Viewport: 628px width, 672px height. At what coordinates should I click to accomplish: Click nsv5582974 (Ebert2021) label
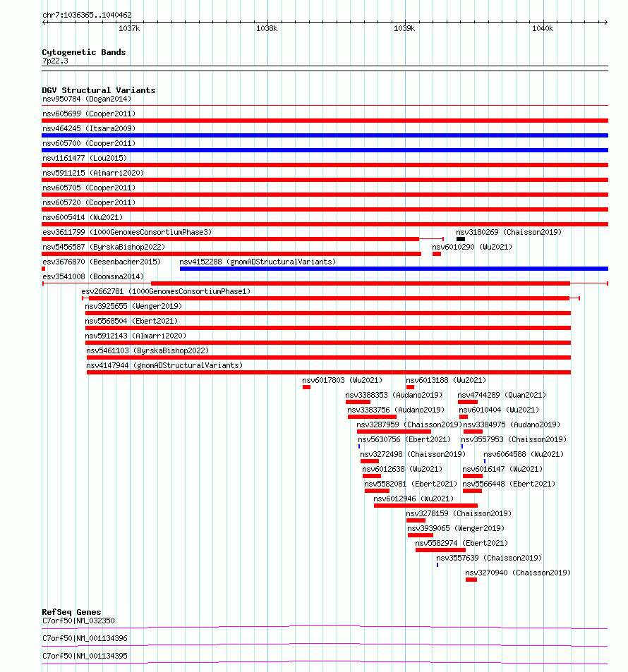click(x=461, y=544)
